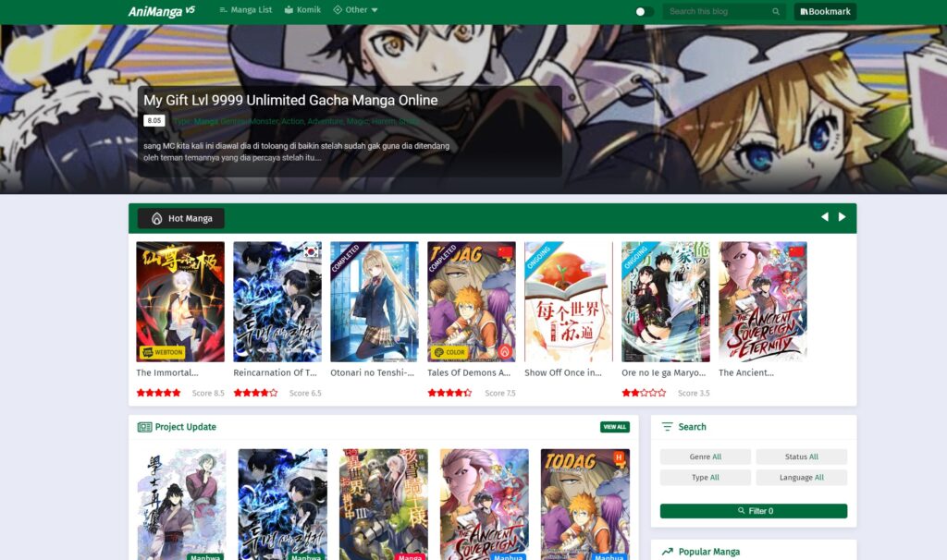The width and height of the screenshot is (947, 560).
Task: Click Otonari no Tenshi-... title link
Action: click(372, 373)
